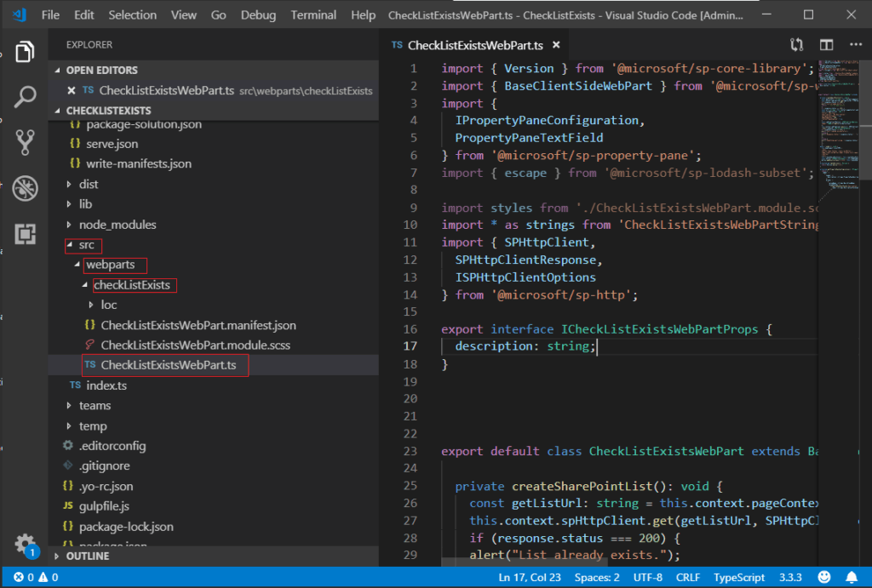Open the Source Control view

pos(25,142)
